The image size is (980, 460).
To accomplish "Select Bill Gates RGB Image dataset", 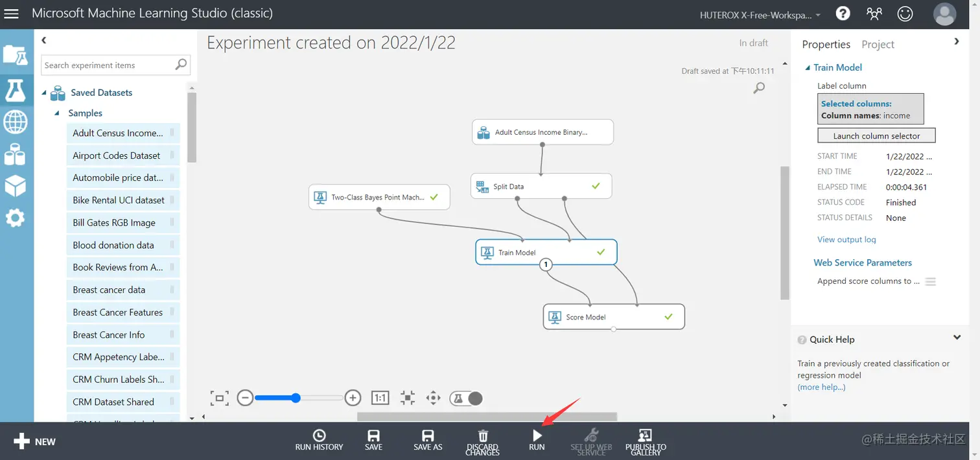I will point(123,223).
